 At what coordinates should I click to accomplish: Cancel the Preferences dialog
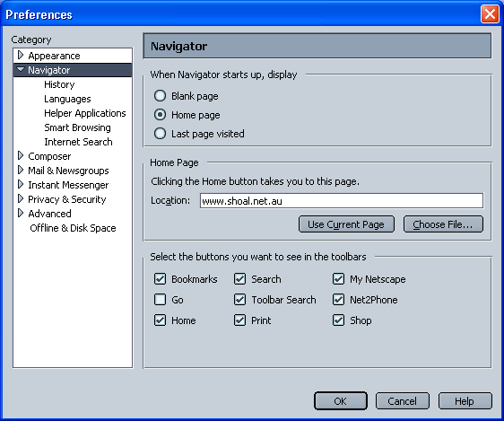pos(402,401)
